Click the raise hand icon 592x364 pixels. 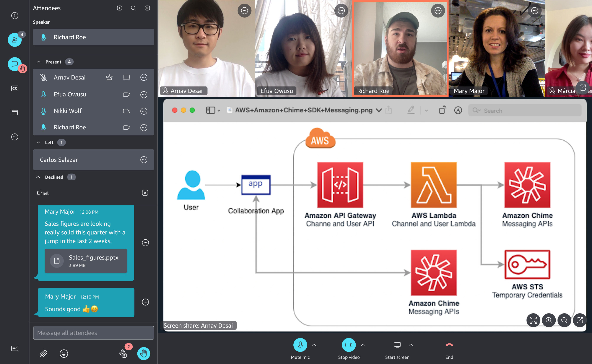coord(143,354)
